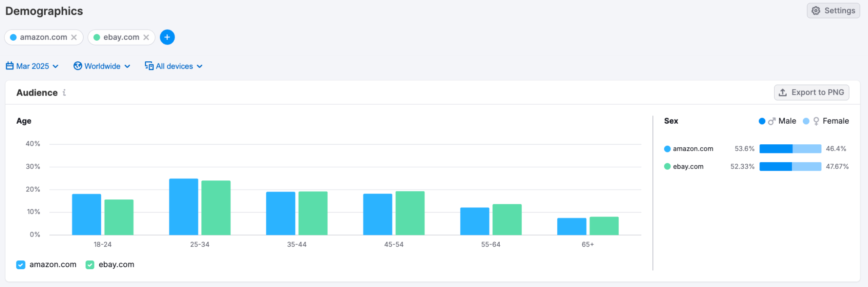Click the amazon.com 18-24 age bar

click(x=86, y=214)
